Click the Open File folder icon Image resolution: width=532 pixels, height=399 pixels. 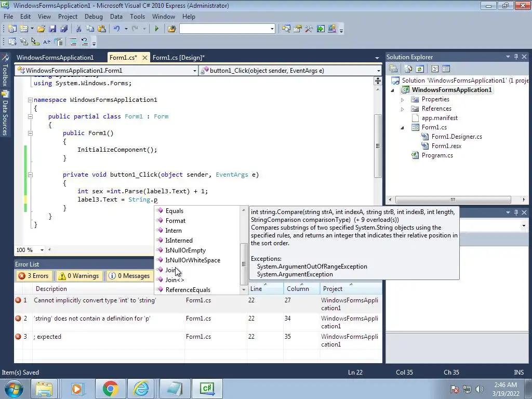[x=41, y=29]
